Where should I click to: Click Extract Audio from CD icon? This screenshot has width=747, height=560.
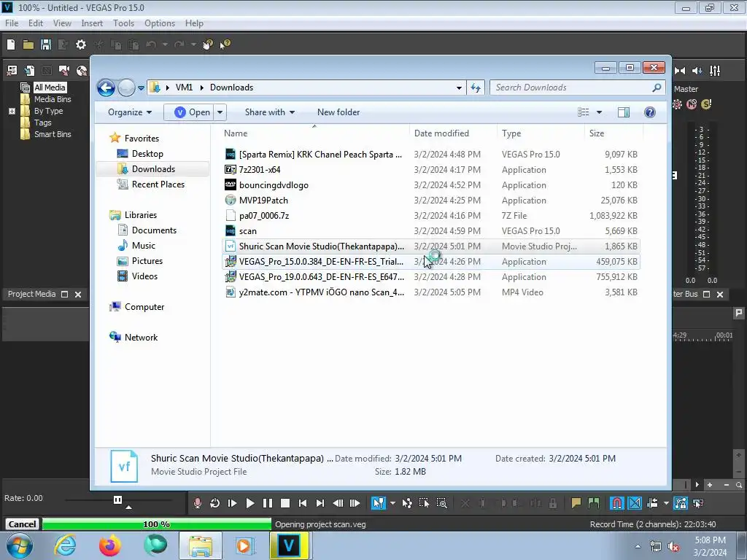tap(82, 71)
